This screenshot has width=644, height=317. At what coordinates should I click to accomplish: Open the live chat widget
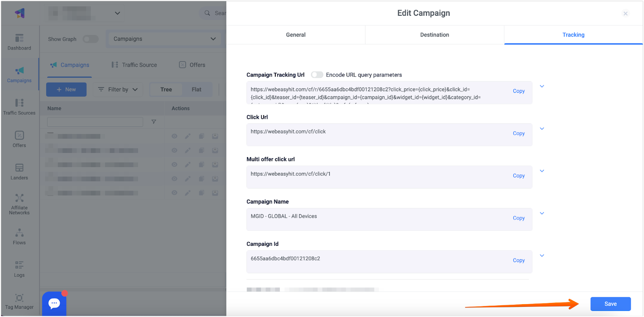tap(54, 303)
